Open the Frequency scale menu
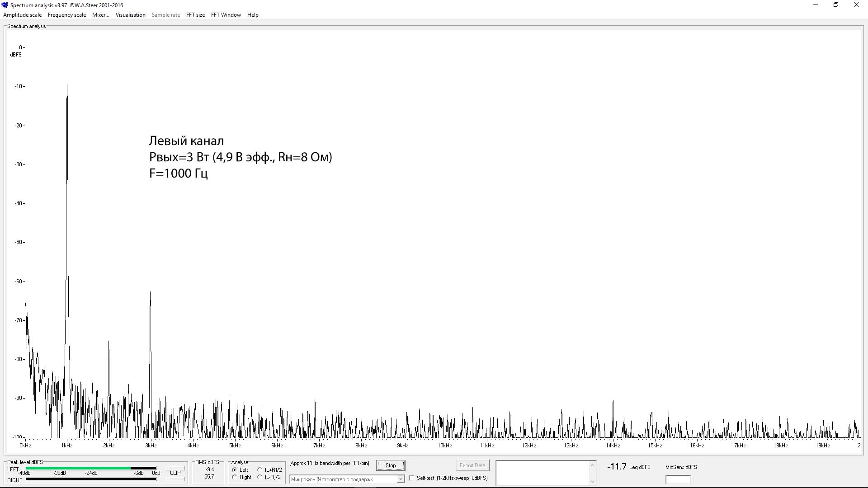Viewport: 868px width, 488px height. coord(66,15)
